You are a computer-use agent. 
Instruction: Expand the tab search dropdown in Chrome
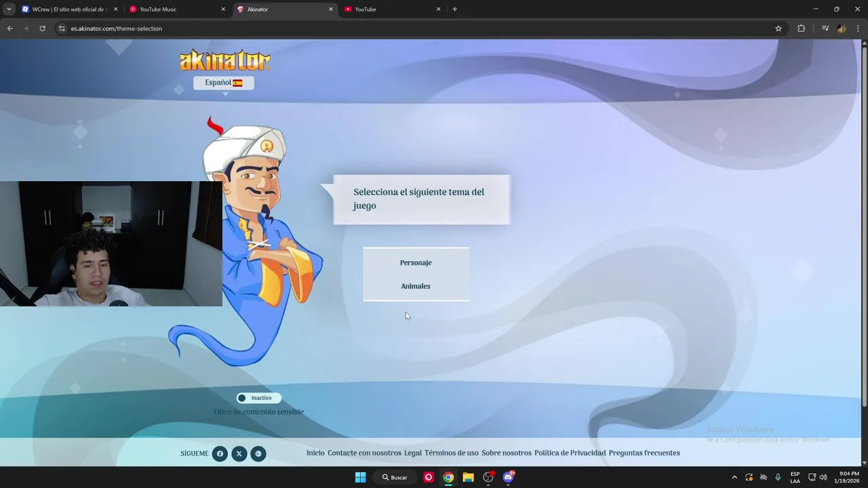[x=9, y=9]
